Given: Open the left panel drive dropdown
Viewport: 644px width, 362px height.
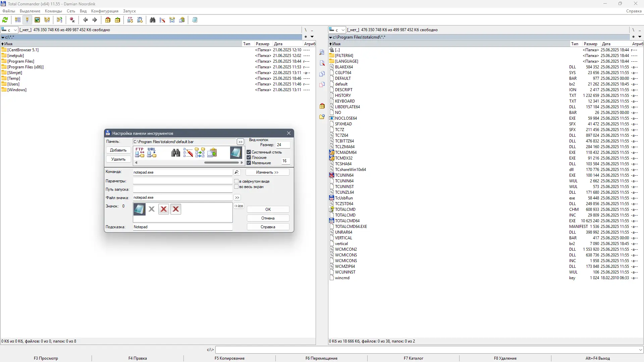Looking at the screenshot, I should point(15,30).
